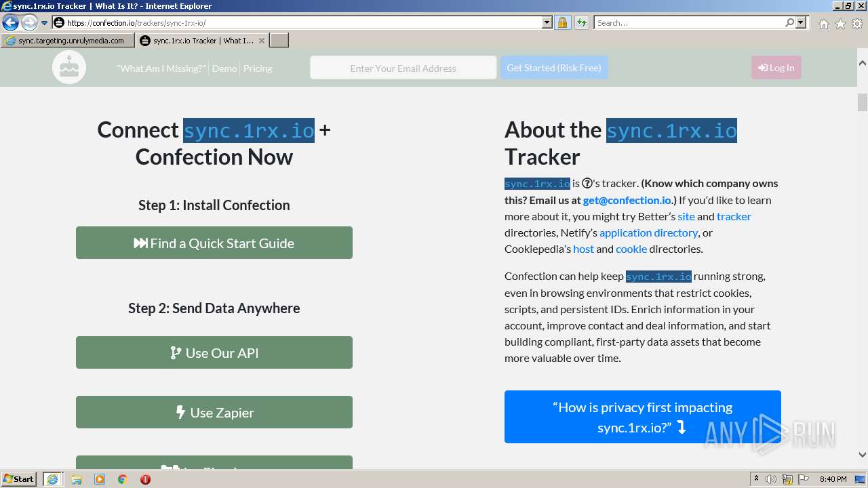Open the recent pages dropdown arrow
Image resolution: width=868 pixels, height=488 pixels.
(45, 23)
